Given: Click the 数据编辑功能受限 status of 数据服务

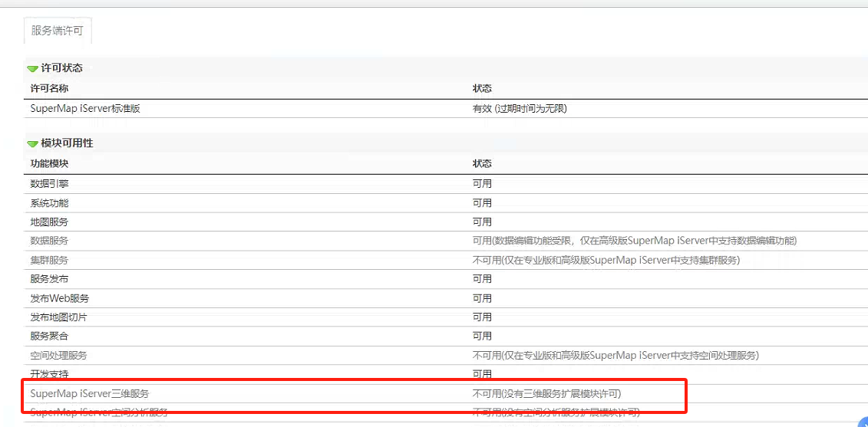Looking at the screenshot, I should coord(635,241).
